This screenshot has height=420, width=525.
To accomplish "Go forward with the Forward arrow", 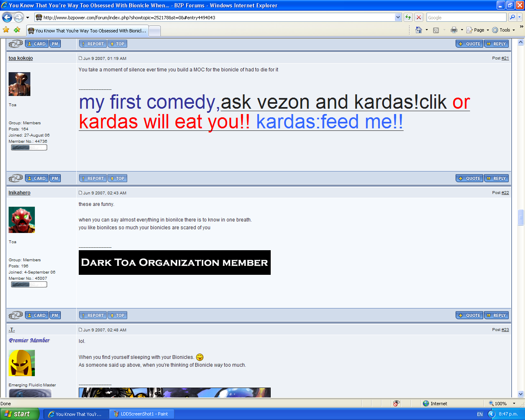I will [x=18, y=17].
